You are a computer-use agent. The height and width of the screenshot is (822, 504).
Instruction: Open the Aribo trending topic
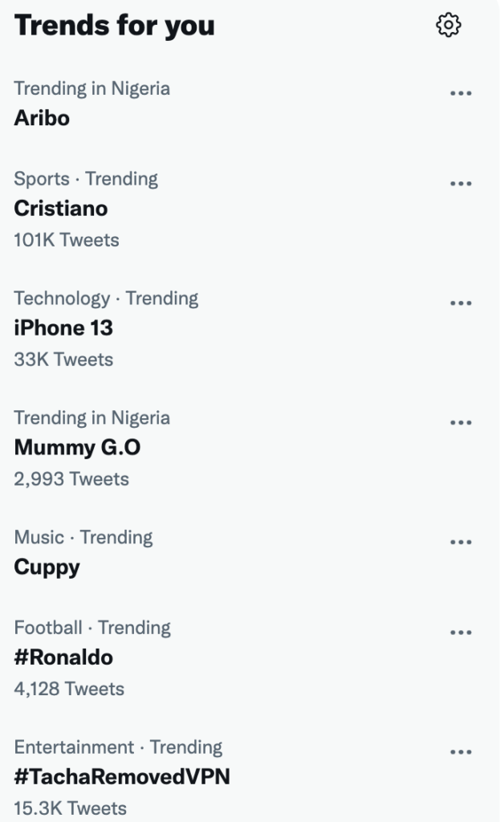tap(42, 118)
